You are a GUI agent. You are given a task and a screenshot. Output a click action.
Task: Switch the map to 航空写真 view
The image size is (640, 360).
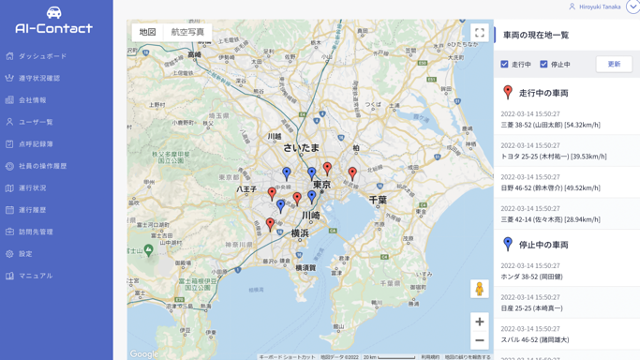[x=187, y=32]
